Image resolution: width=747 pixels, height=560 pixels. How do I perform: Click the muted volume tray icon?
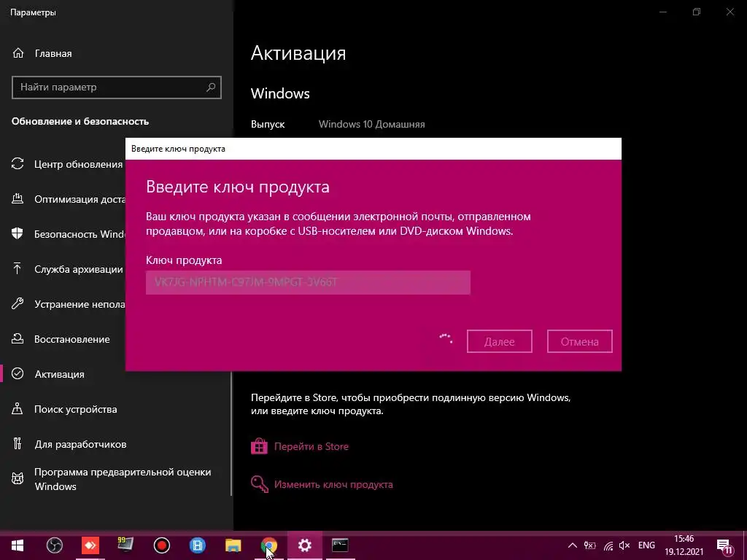(x=624, y=545)
